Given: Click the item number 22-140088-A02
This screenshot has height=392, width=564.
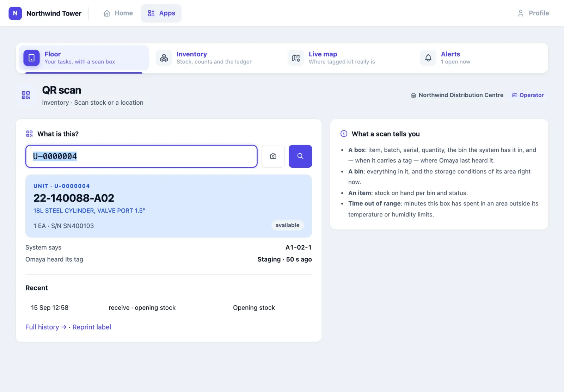Looking at the screenshot, I should pyautogui.click(x=74, y=198).
